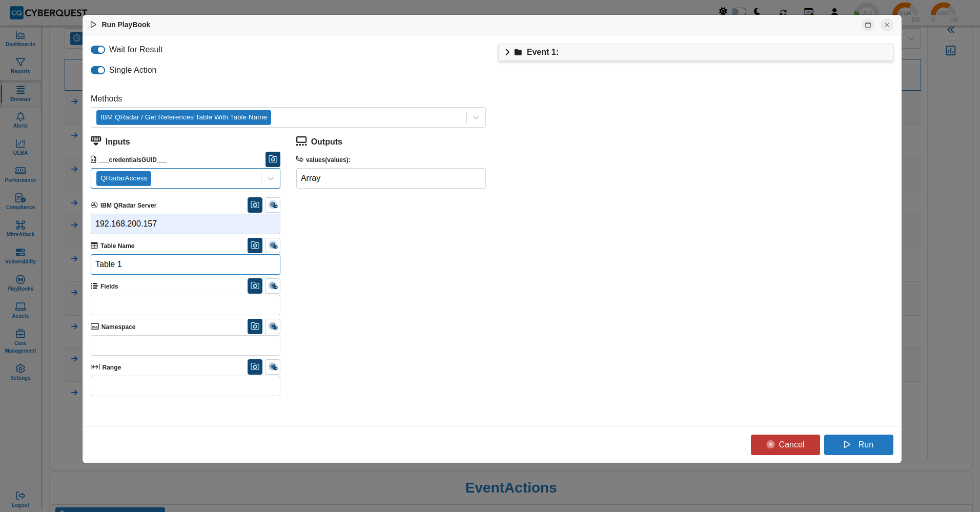Click the Table Name input field

point(186,264)
